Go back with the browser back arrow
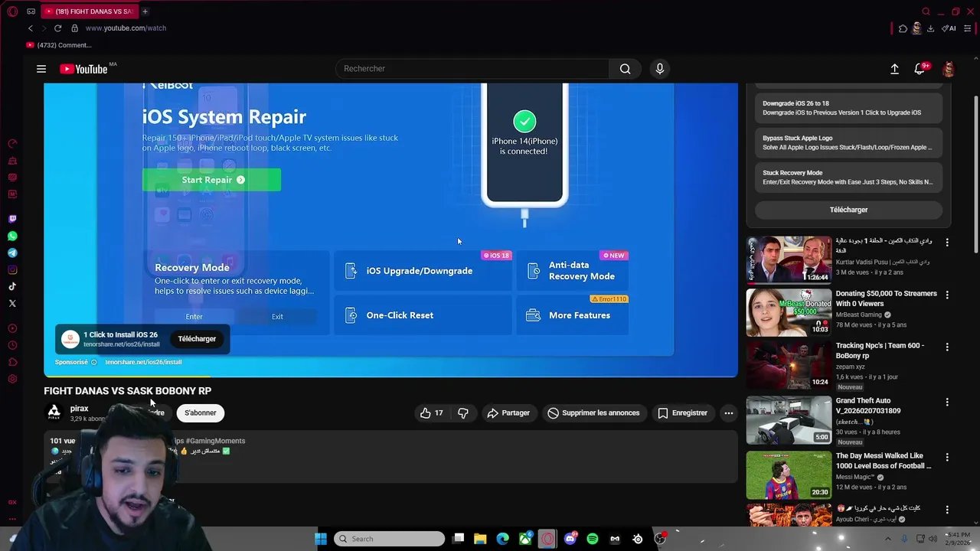 tap(31, 28)
